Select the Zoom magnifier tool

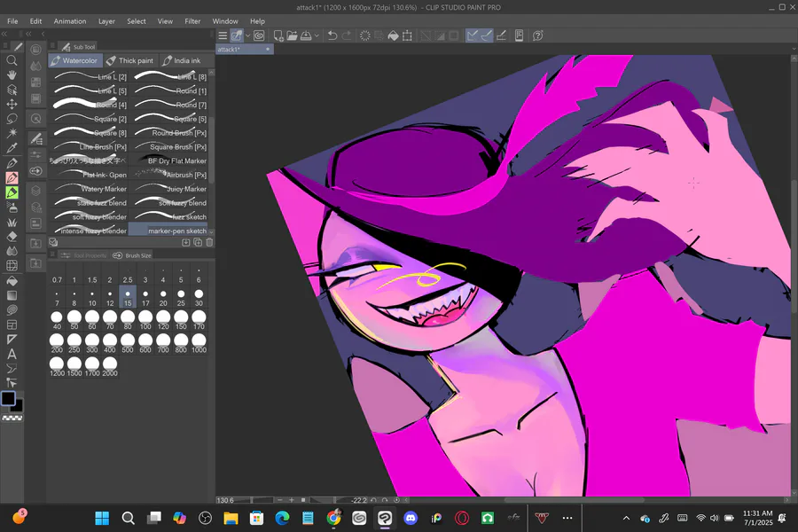coord(12,60)
